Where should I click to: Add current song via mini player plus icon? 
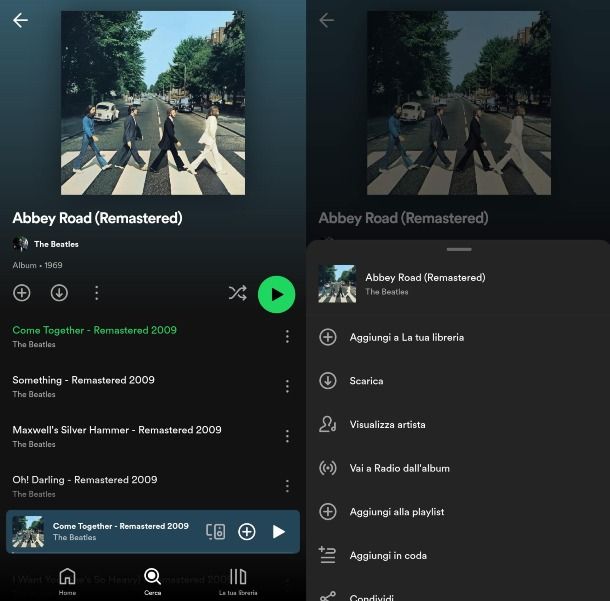(247, 532)
